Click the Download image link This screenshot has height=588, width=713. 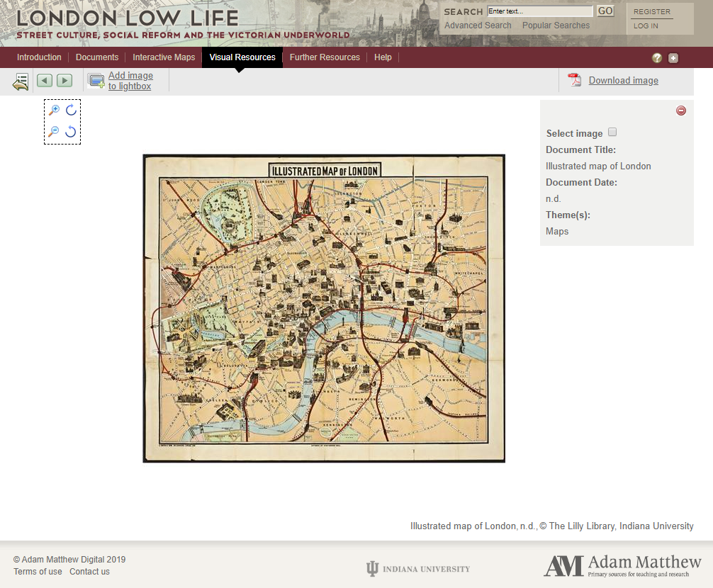624,81
